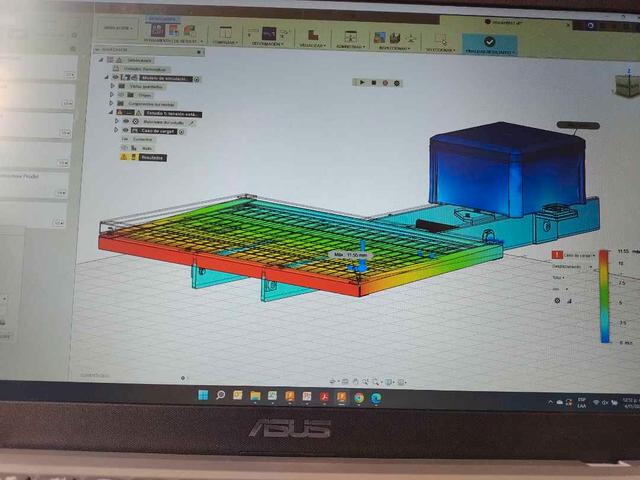Screen dimensions: 640x480
Task: Click the third Inspeccionar icon
Action: coord(411,39)
